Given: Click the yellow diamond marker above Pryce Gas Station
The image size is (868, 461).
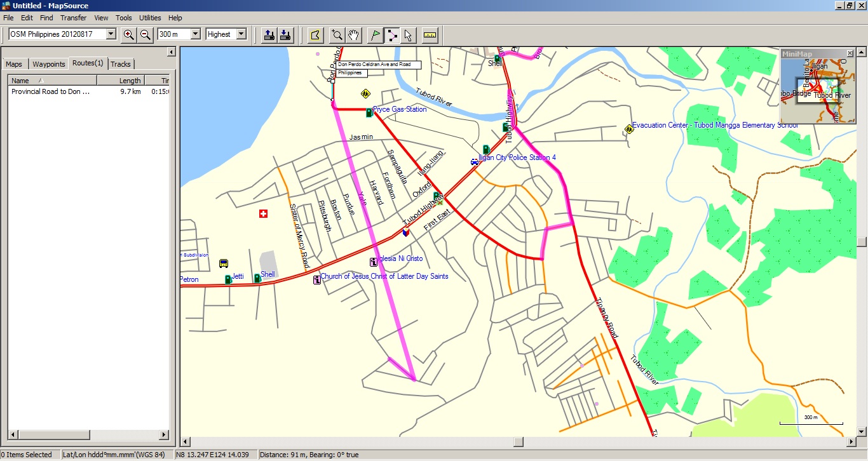Looking at the screenshot, I should click(365, 93).
